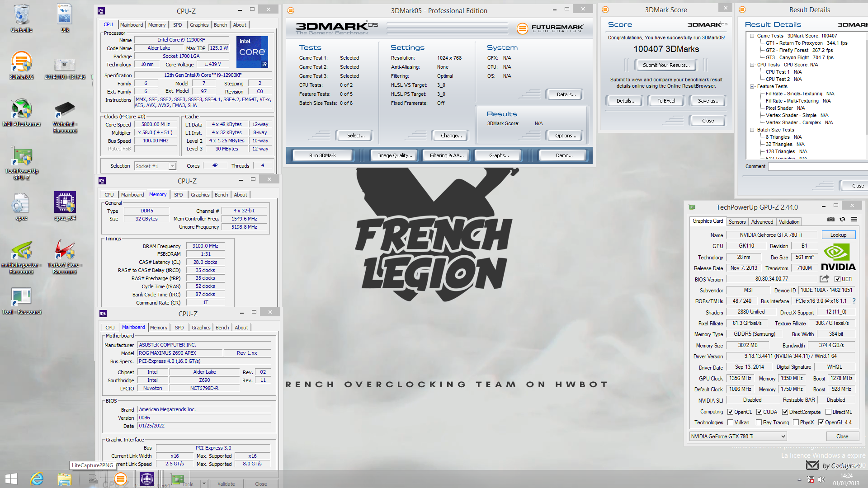Select GT2 - Firefly Forest result row
Image resolution: width=868 pixels, height=488 pixels.
tap(799, 50)
